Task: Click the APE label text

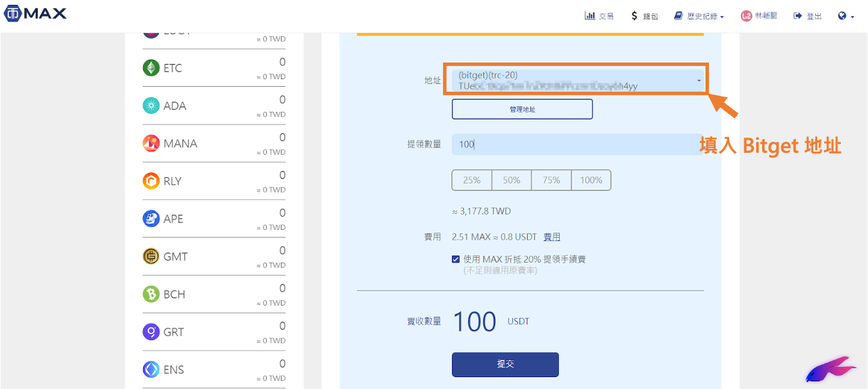Action: tap(174, 219)
